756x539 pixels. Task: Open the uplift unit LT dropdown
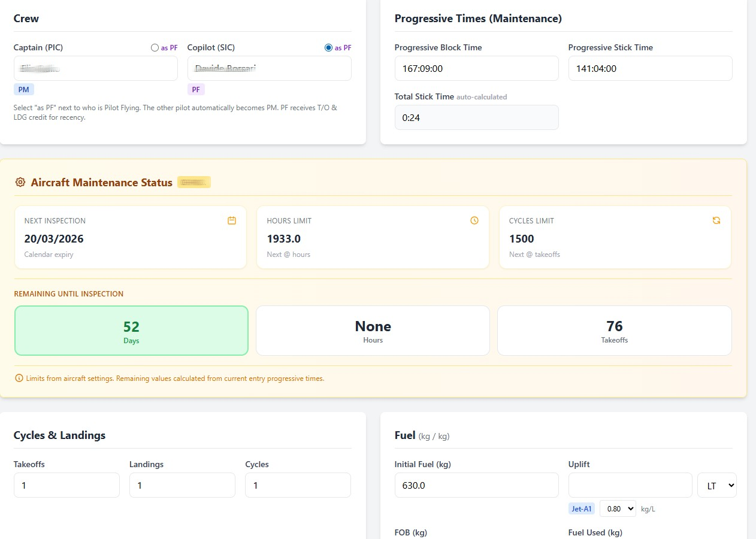coord(716,485)
